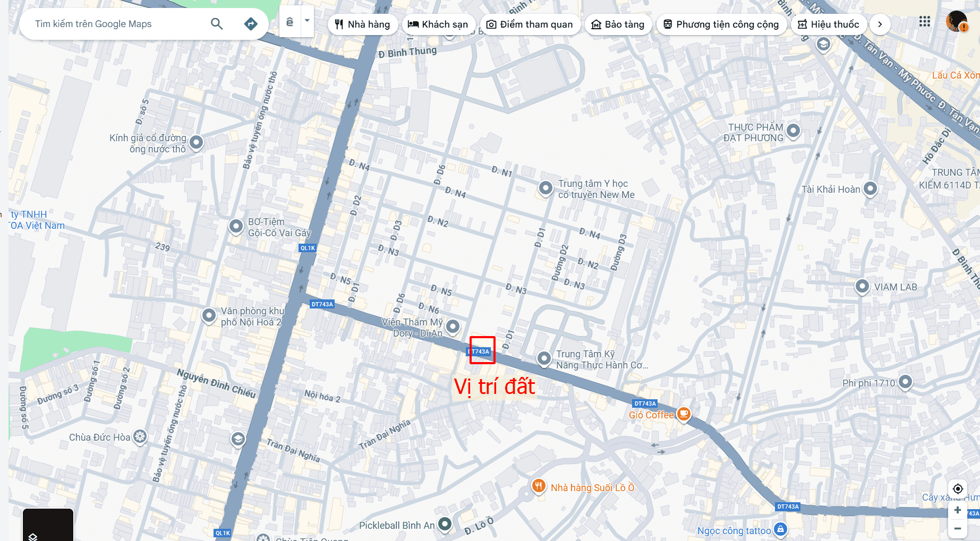Filter by Phương tiện công cộng chip

point(721,24)
